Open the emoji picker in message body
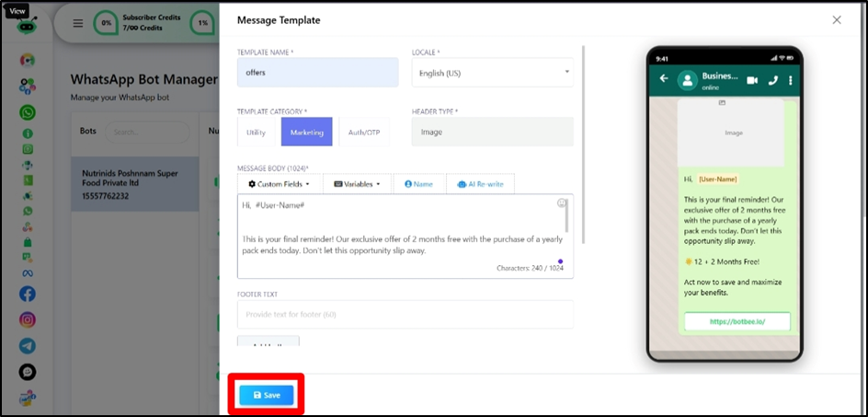Screen dimensions: 868x417 coord(562,203)
